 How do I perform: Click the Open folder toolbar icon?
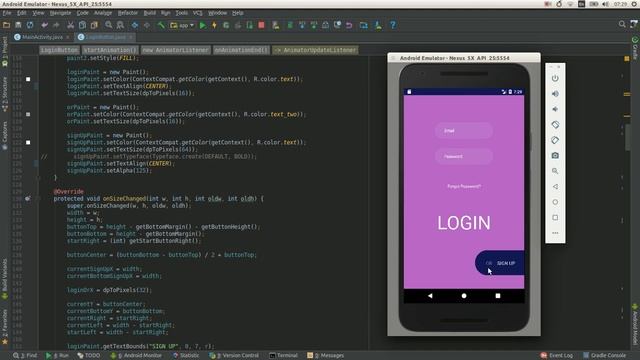point(6,25)
